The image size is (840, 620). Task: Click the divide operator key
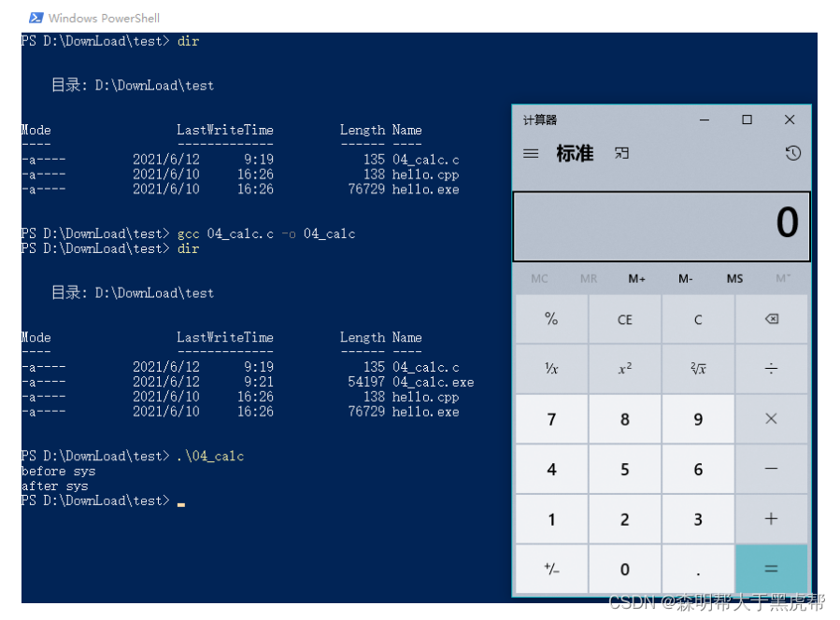pyautogui.click(x=772, y=369)
